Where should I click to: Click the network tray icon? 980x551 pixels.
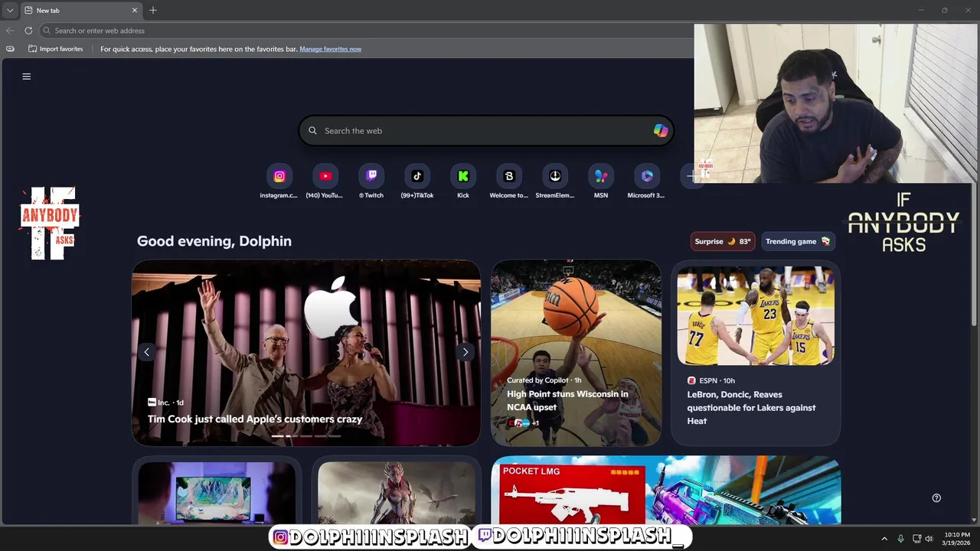[x=916, y=539]
